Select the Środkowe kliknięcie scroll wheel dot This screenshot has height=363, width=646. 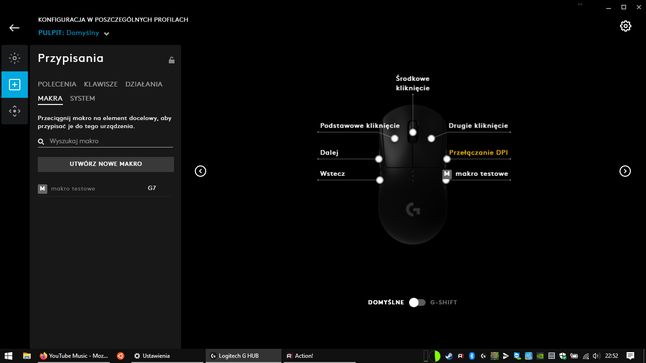(413, 132)
